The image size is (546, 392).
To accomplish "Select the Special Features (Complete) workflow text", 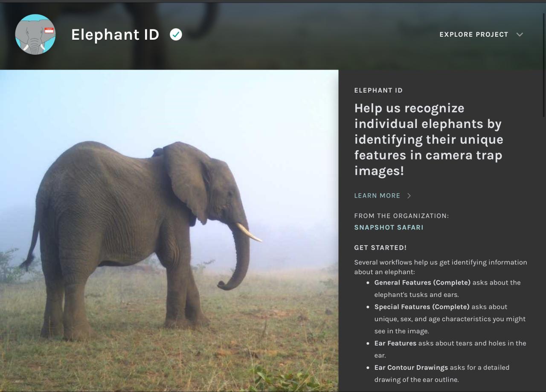I will click(x=422, y=307).
